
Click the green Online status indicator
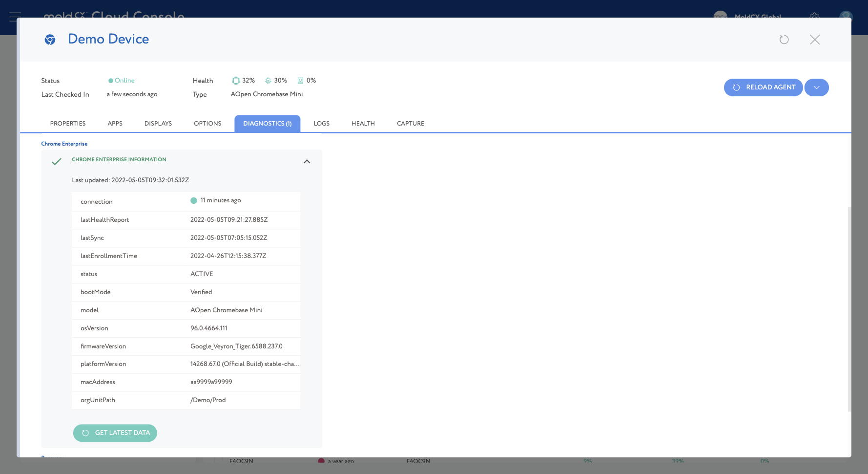tap(122, 81)
